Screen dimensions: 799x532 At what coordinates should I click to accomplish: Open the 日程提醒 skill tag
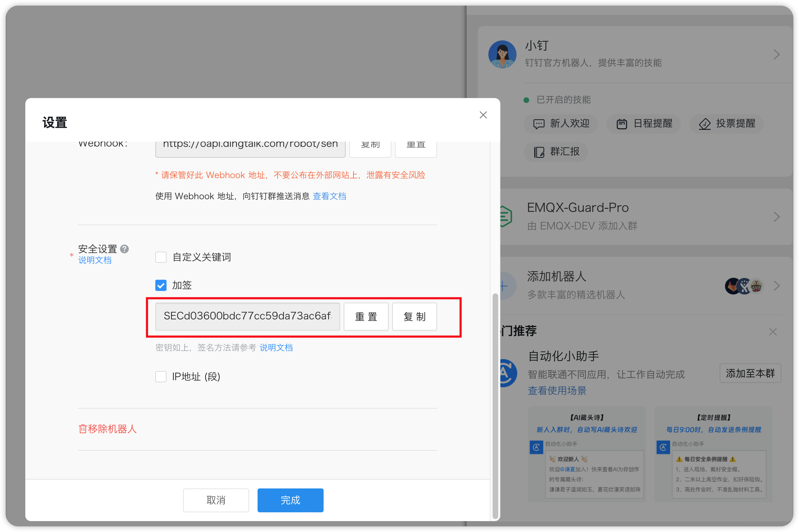click(644, 124)
